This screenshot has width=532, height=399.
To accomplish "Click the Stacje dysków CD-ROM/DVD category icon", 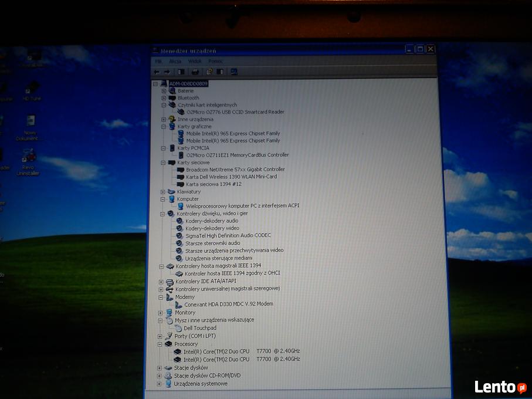I will (168, 376).
